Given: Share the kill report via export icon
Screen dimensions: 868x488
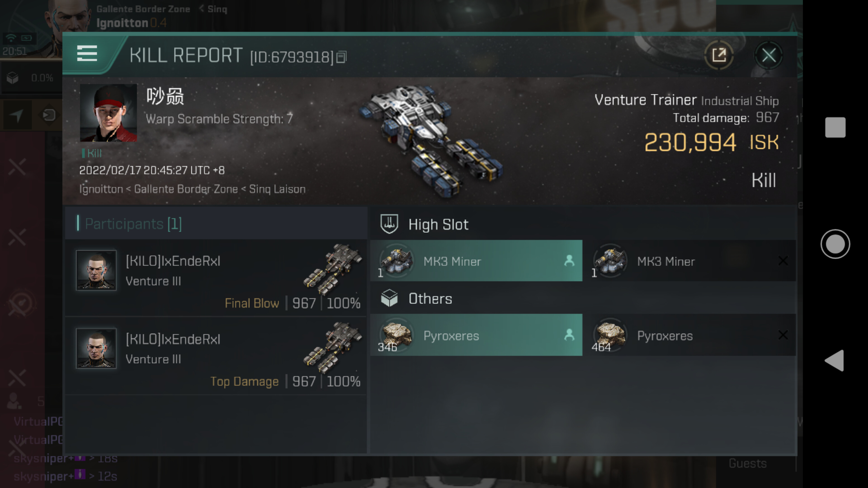Looking at the screenshot, I should point(719,55).
